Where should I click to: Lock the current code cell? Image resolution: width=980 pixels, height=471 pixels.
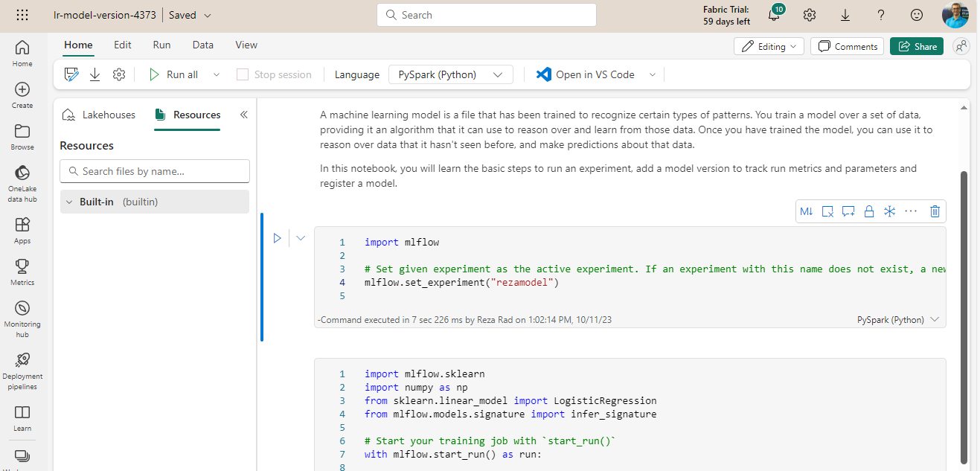(x=868, y=211)
